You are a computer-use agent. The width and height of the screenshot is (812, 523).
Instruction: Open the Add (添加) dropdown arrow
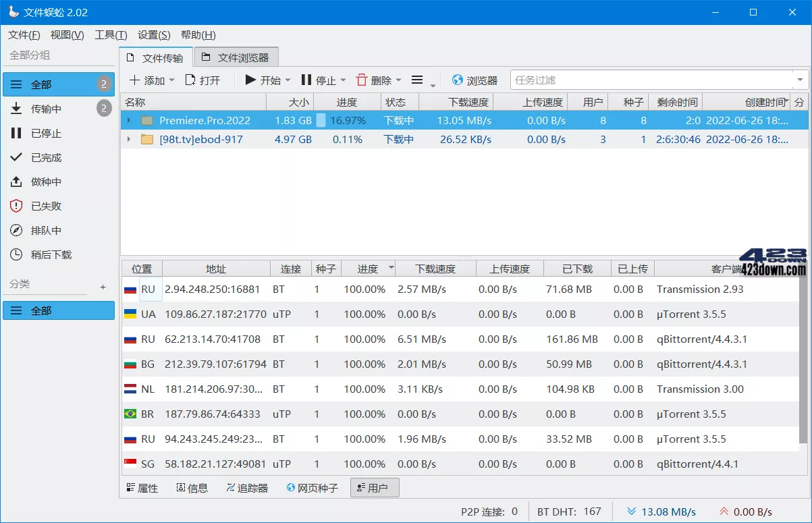[171, 80]
